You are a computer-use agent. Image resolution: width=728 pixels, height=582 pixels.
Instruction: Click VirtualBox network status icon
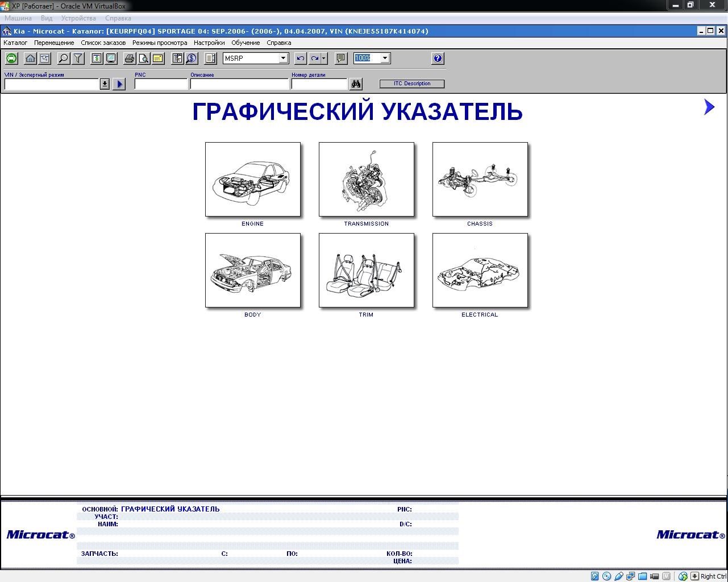click(630, 576)
